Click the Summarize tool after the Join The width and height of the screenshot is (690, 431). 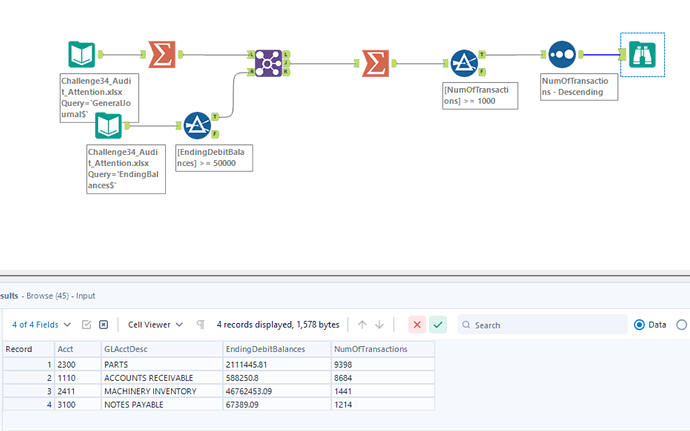point(374,63)
